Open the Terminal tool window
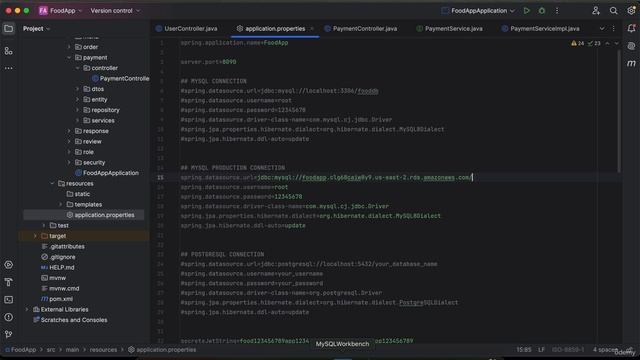This screenshot has height=360, width=640. (x=9, y=300)
